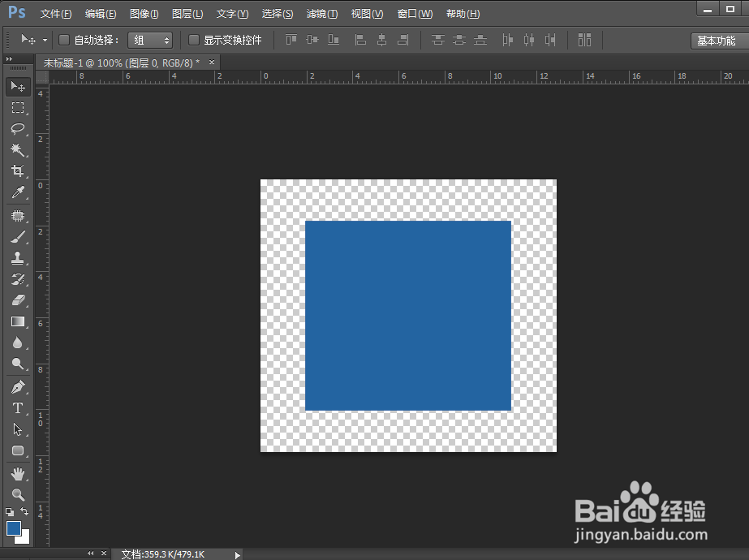Click the blue foreground color swatch
This screenshot has height=560, width=749.
(13, 528)
